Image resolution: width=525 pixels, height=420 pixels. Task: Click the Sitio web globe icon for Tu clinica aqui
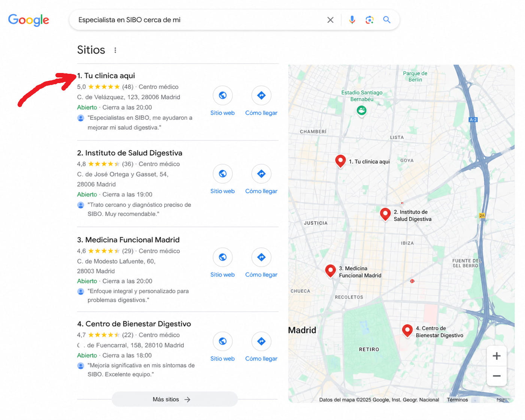click(x=222, y=95)
